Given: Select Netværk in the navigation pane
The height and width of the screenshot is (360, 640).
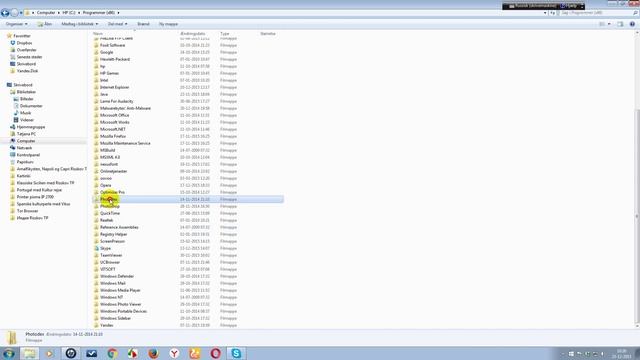Looking at the screenshot, I should click(24, 148).
